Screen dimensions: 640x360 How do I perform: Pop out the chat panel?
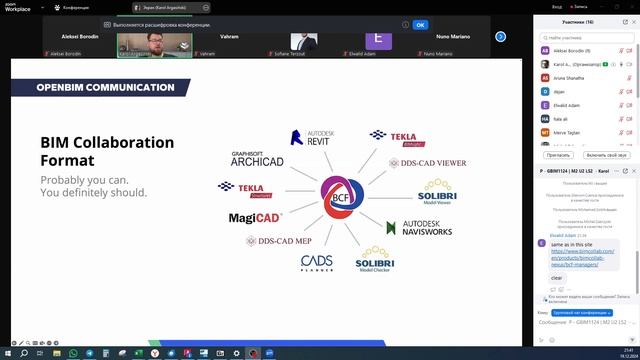tap(625, 171)
